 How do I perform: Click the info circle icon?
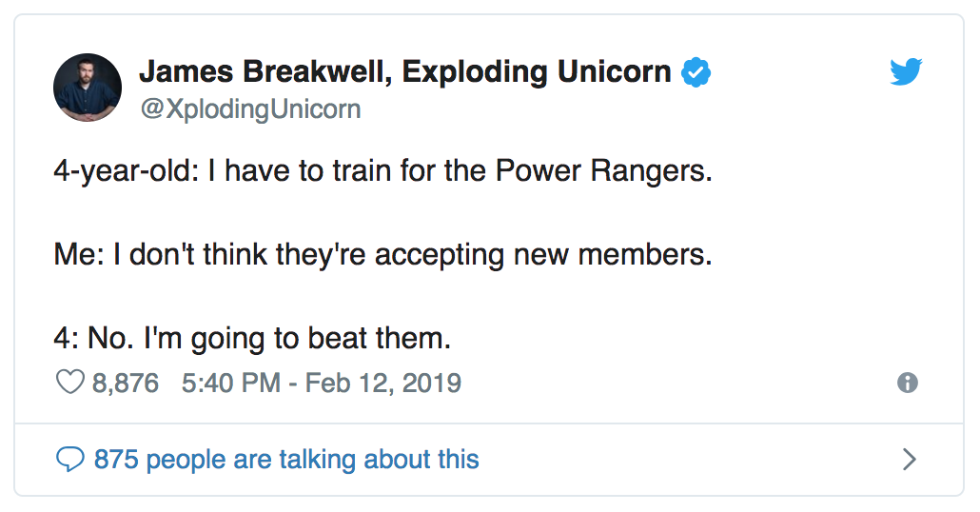pyautogui.click(x=908, y=384)
